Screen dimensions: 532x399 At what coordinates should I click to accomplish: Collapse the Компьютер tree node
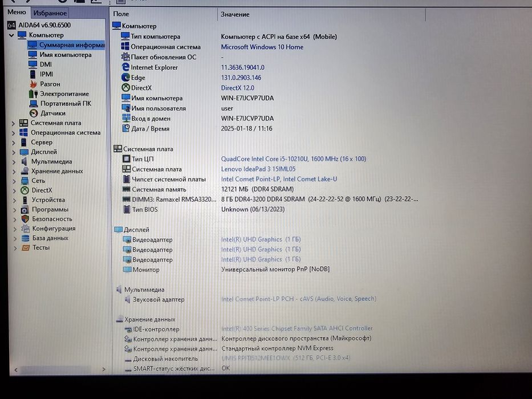(11, 35)
